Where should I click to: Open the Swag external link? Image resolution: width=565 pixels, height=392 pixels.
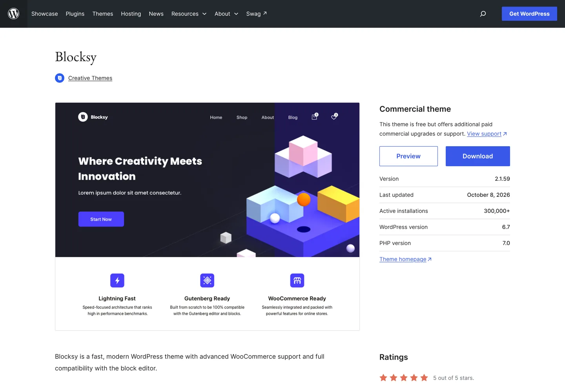pos(257,14)
